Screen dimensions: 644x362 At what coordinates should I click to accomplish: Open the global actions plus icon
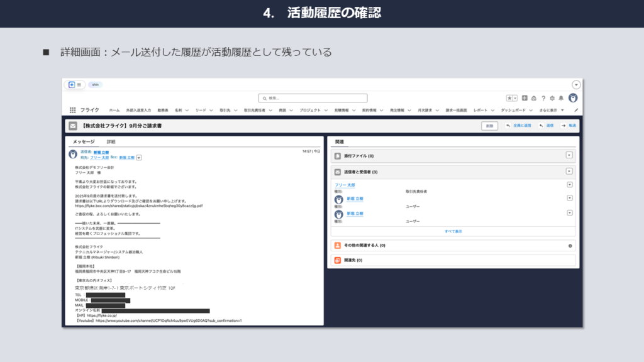[525, 98]
